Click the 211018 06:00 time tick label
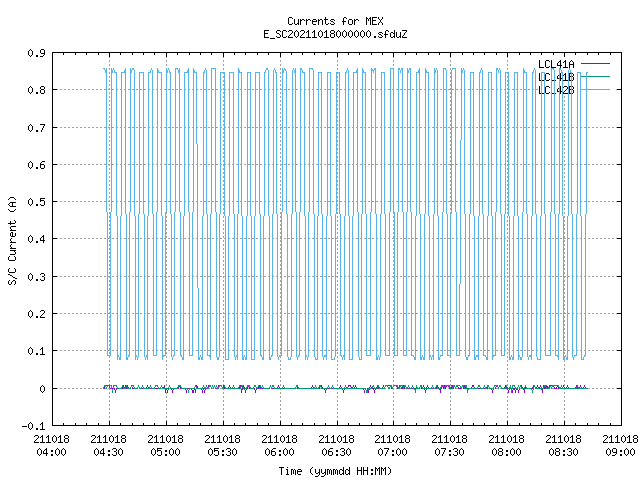 [279, 446]
